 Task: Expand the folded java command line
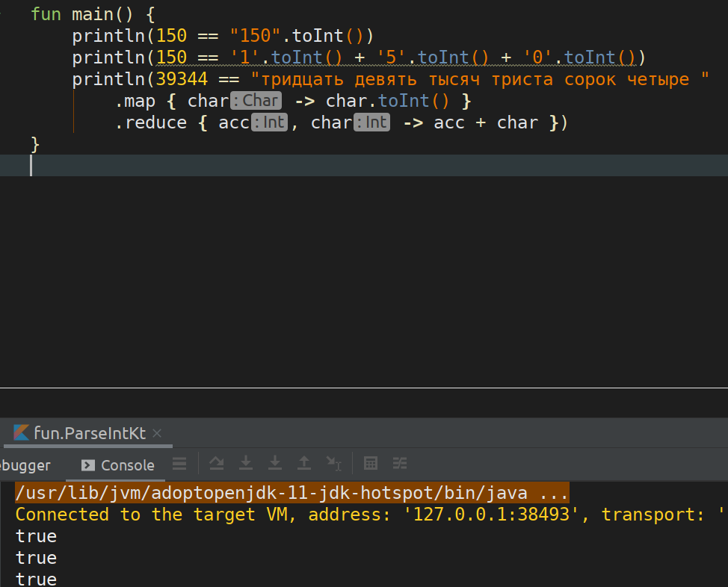(554, 493)
